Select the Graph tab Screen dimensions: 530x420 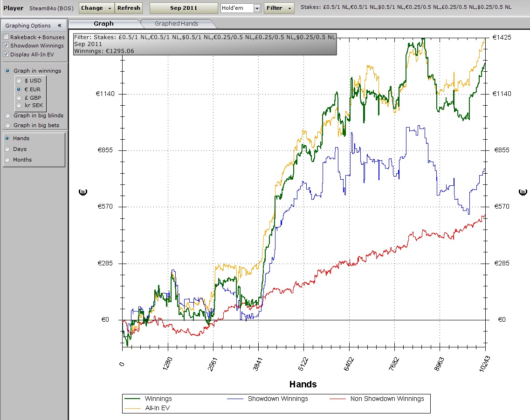[x=103, y=24]
